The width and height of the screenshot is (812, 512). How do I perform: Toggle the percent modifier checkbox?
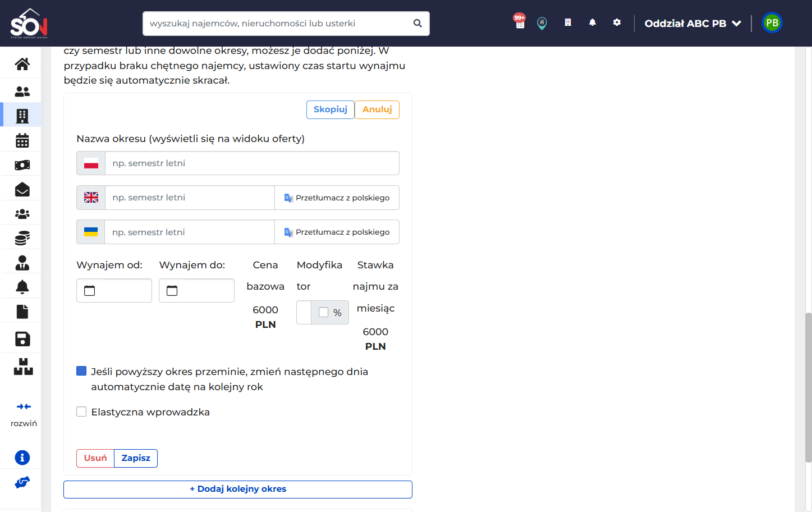pos(324,312)
